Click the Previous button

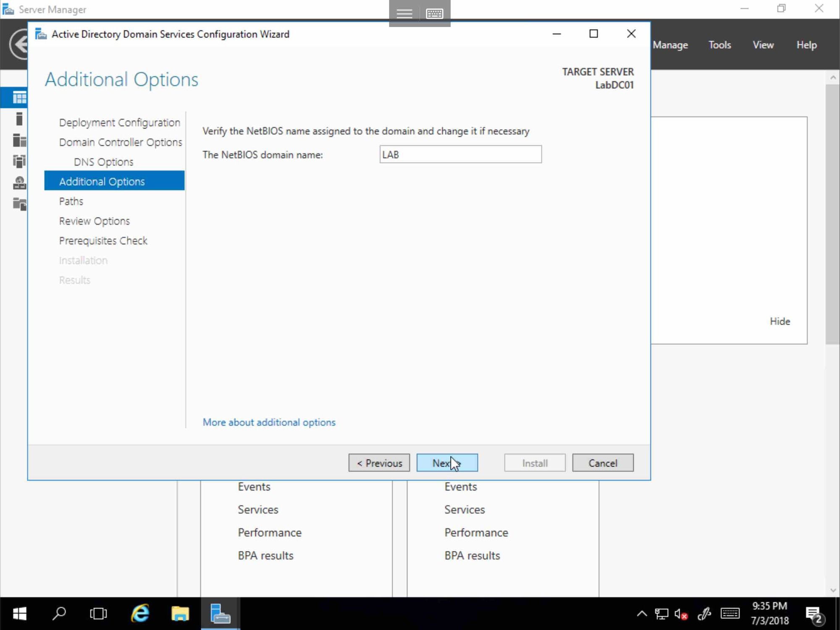(379, 463)
